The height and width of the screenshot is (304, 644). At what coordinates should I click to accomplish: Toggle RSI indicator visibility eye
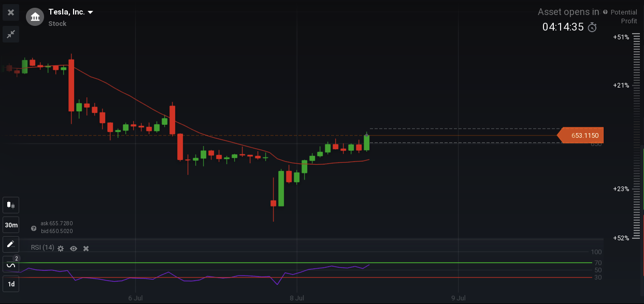pos(74,249)
